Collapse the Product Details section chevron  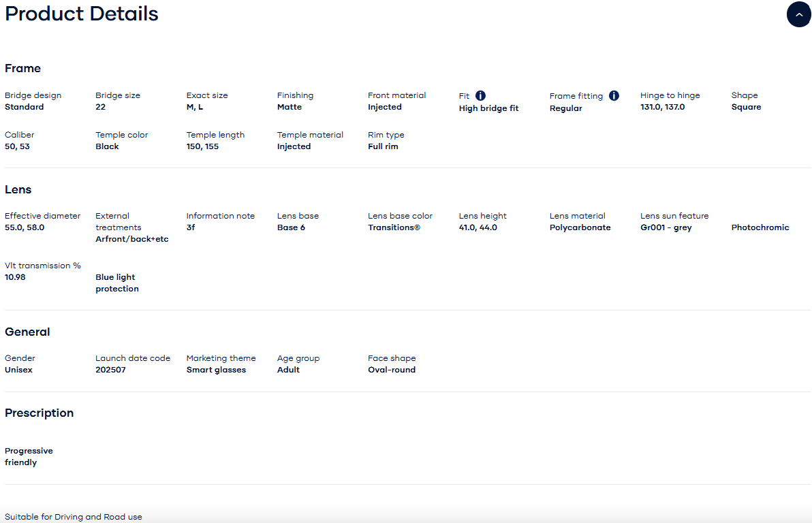pyautogui.click(x=798, y=14)
